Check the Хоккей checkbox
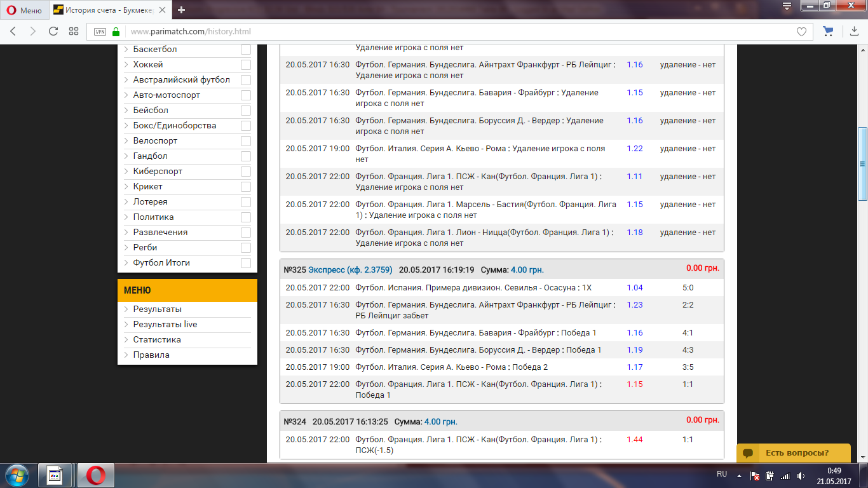This screenshot has width=868, height=488. click(x=246, y=65)
